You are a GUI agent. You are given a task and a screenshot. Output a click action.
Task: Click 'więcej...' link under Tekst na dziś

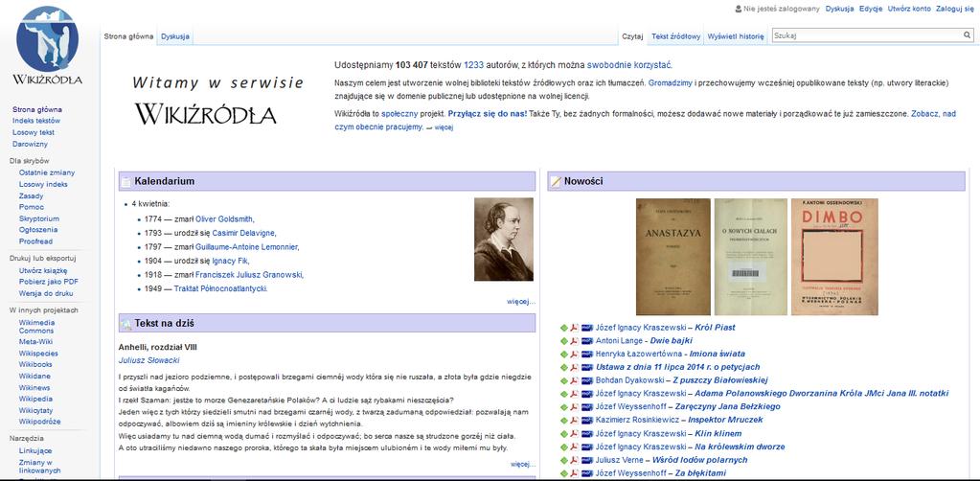[523, 464]
